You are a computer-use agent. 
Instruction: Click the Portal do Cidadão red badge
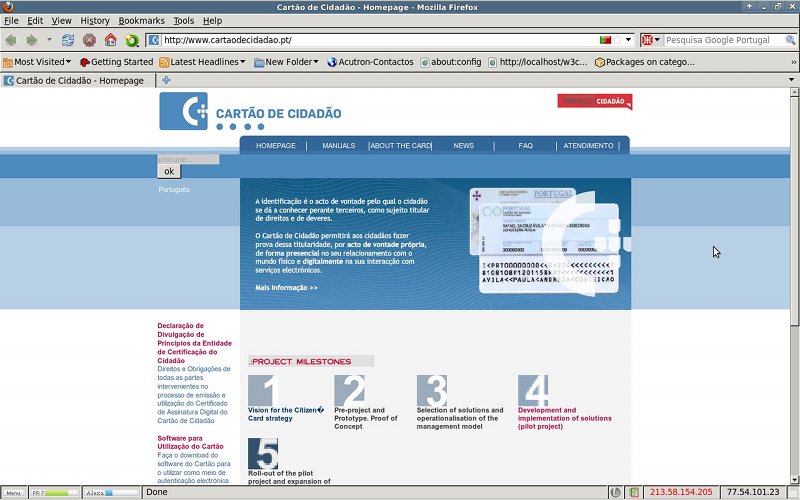pos(595,101)
